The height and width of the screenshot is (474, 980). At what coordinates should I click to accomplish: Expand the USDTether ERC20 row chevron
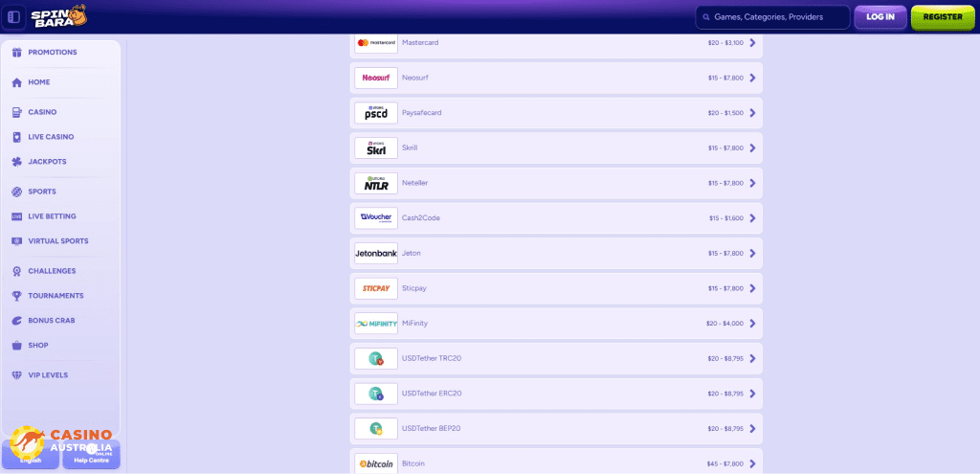pyautogui.click(x=752, y=394)
